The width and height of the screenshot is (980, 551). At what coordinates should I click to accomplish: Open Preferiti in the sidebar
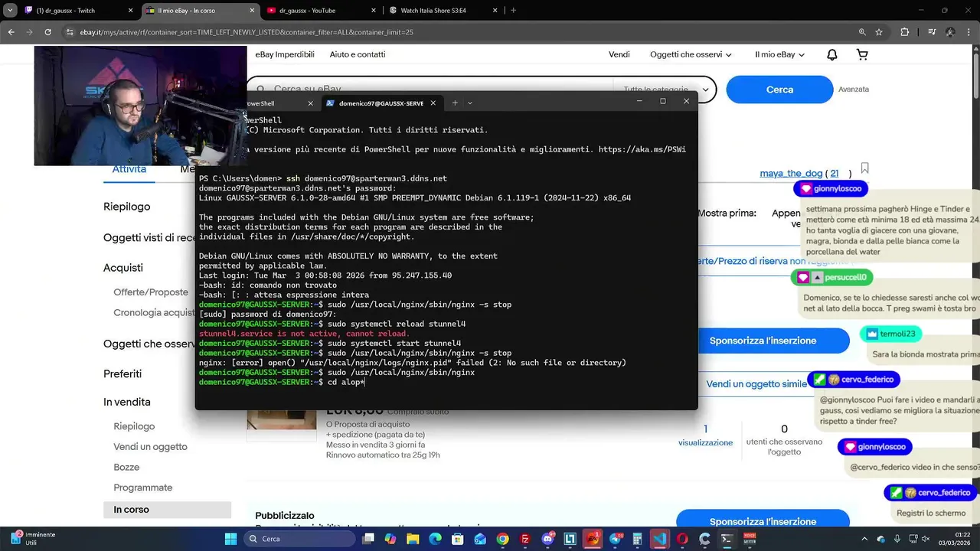[122, 373]
